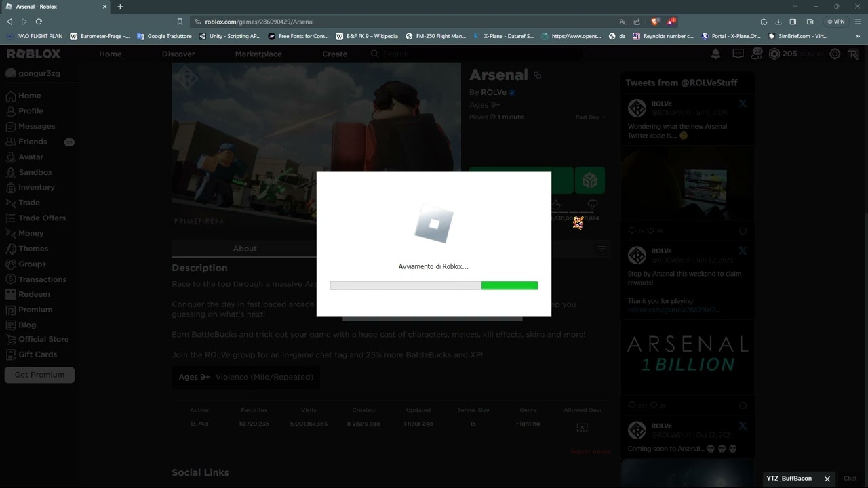Click the Roblox launch progress bar

pyautogui.click(x=434, y=286)
